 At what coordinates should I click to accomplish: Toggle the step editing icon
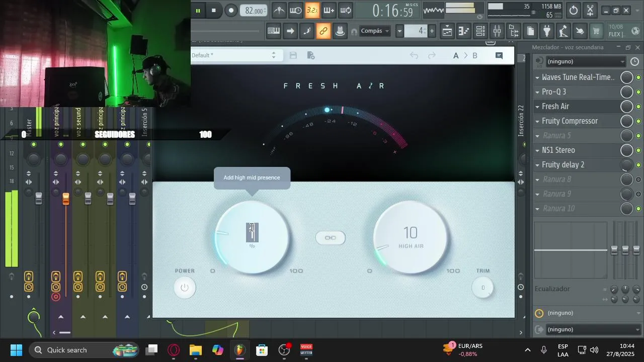[307, 31]
